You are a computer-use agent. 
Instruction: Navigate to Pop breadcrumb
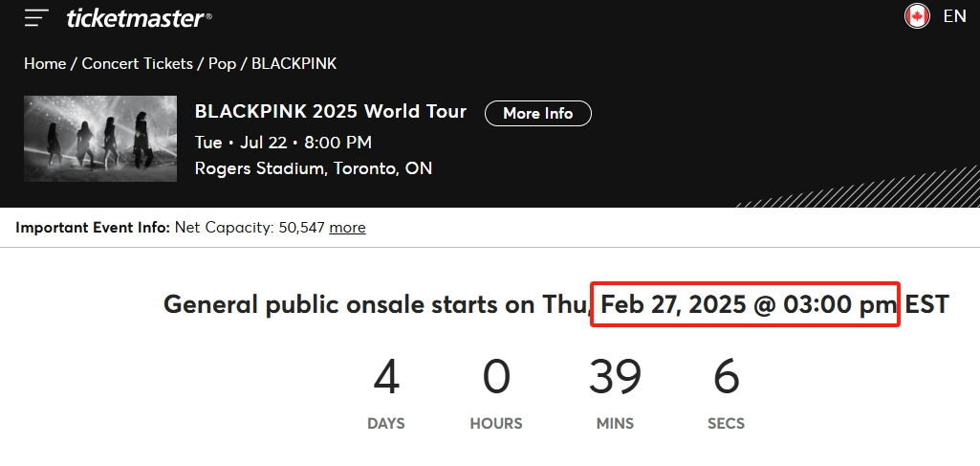pyautogui.click(x=222, y=64)
